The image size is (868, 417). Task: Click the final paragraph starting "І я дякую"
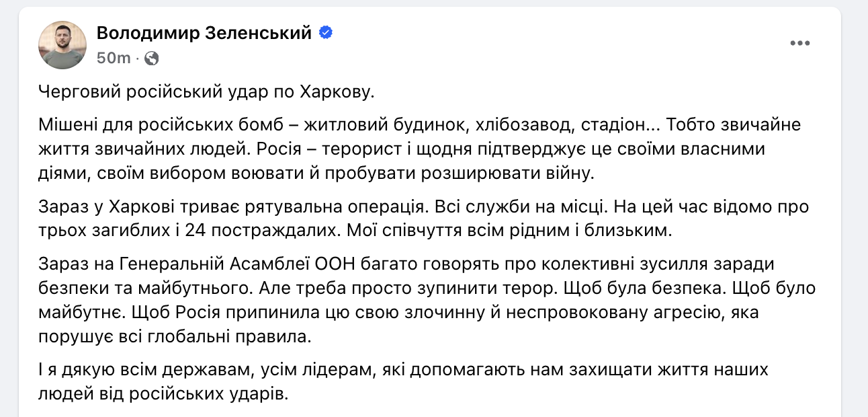coord(403,380)
